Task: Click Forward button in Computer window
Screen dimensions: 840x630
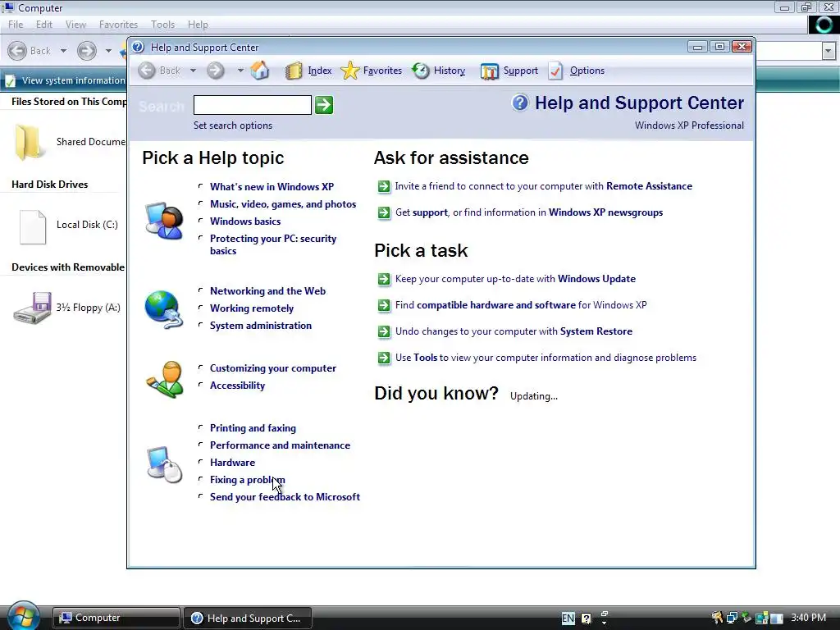Action: click(87, 51)
